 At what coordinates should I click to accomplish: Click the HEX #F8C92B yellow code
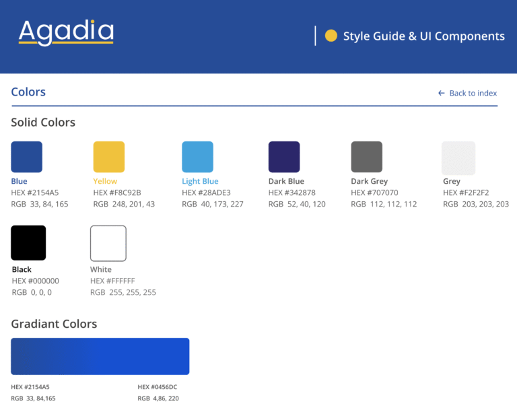tap(116, 193)
